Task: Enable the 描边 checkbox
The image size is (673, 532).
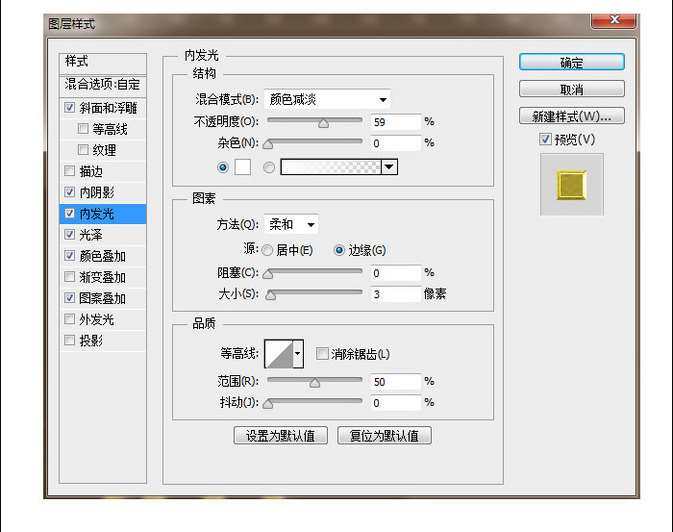Action: [x=70, y=171]
